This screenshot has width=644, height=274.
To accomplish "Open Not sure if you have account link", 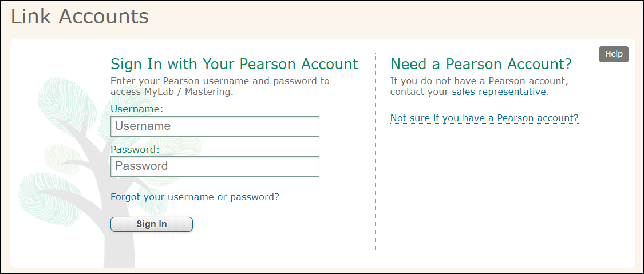I will pos(484,118).
